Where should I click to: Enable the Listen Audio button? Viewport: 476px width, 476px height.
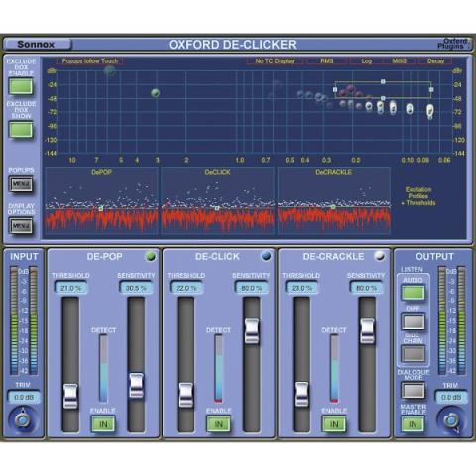pos(413,293)
